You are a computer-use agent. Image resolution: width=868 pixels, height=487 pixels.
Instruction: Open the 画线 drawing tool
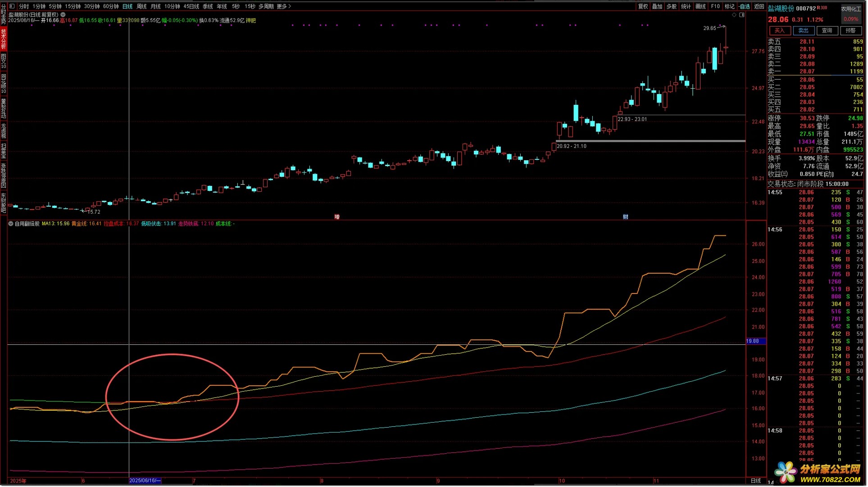click(x=700, y=6)
